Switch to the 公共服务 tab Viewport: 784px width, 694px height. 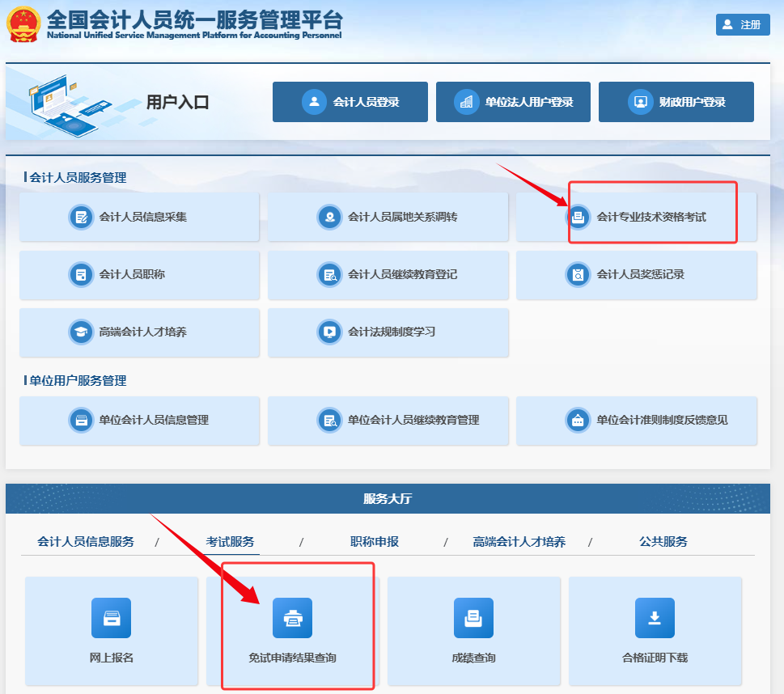[x=663, y=542]
